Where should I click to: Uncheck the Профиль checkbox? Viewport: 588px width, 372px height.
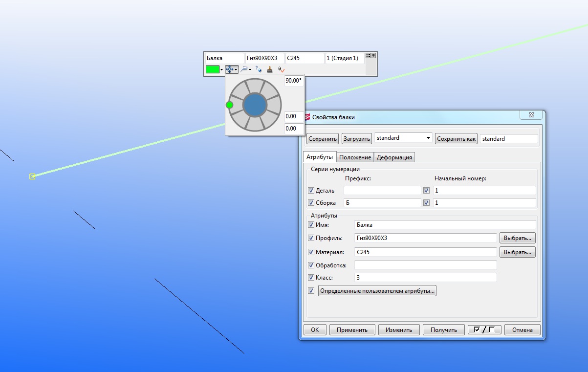coord(311,238)
